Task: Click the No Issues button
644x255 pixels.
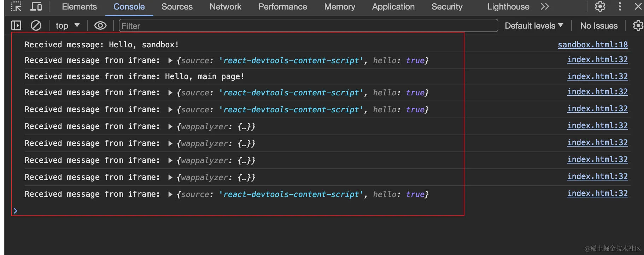Action: coord(599,25)
